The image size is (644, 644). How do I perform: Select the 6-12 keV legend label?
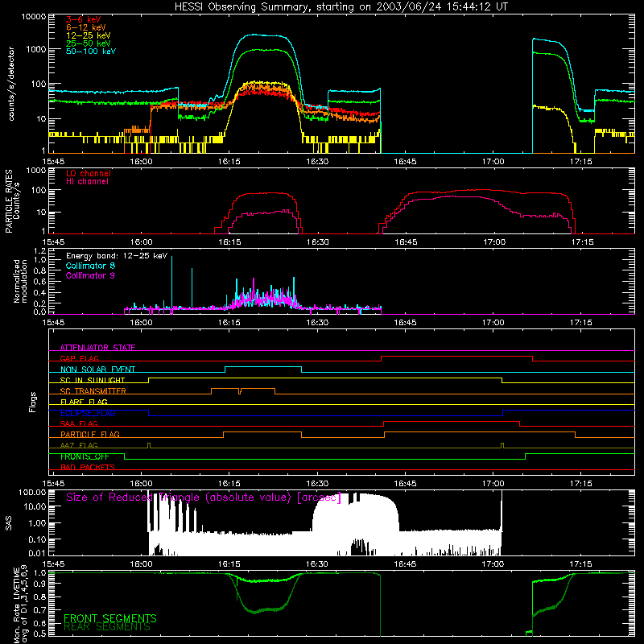click(x=86, y=27)
